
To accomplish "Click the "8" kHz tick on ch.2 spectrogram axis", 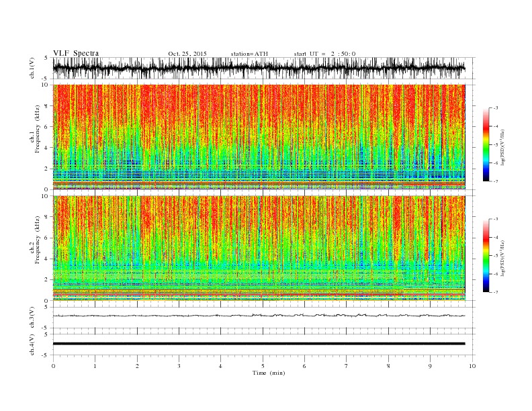I will coord(47,217).
